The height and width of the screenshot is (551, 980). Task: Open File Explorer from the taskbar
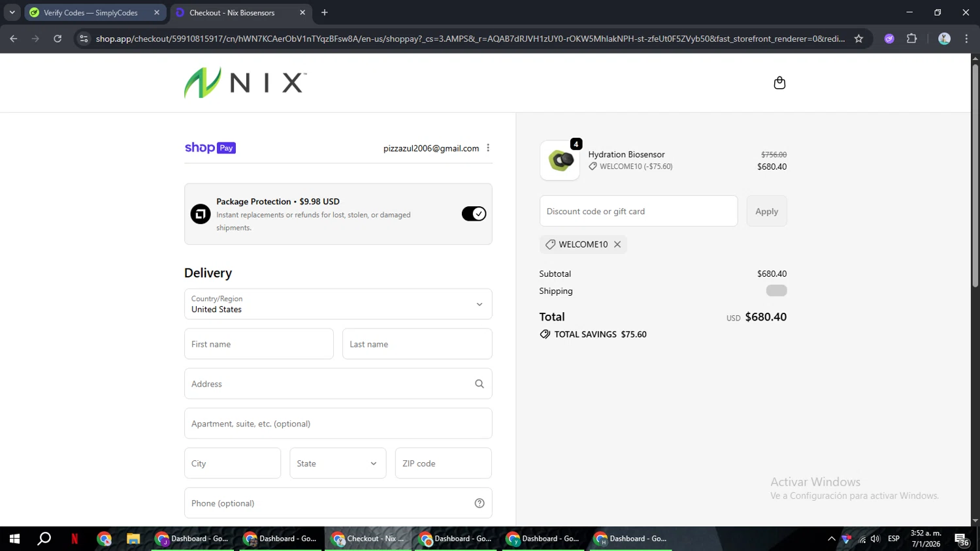click(x=133, y=539)
